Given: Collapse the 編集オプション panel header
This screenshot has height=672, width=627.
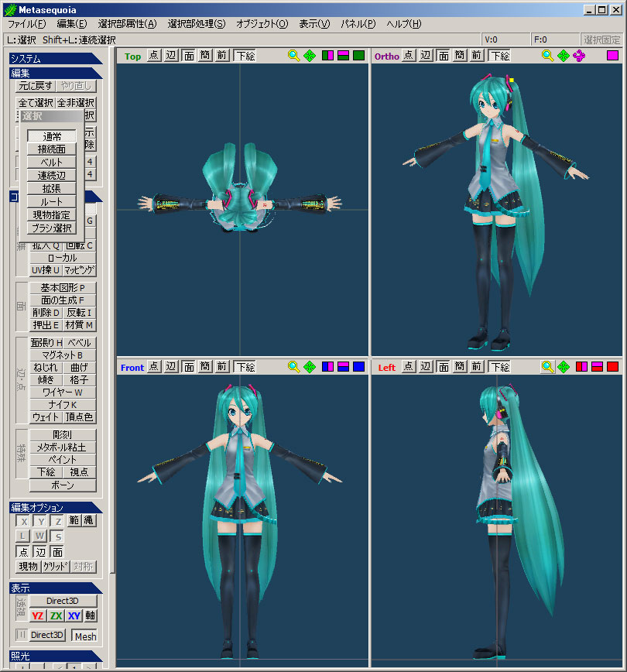Looking at the screenshot, I should click(x=54, y=507).
